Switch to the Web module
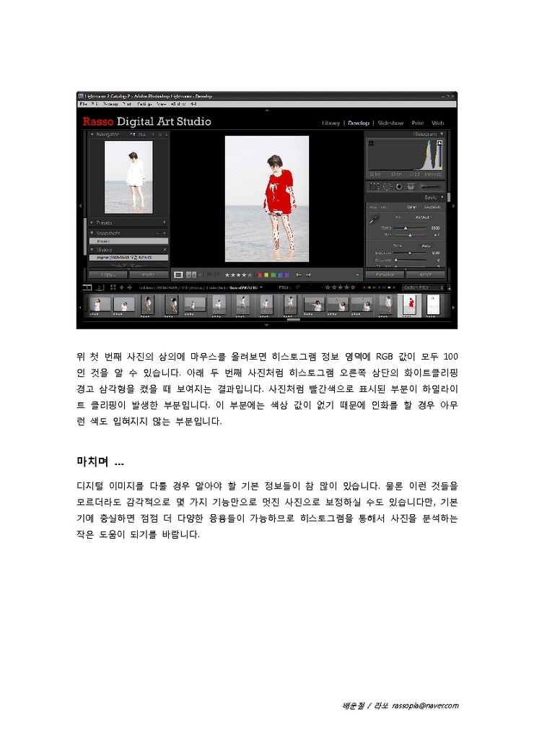Image resolution: width=534 pixels, height=756 pixels. (437, 123)
